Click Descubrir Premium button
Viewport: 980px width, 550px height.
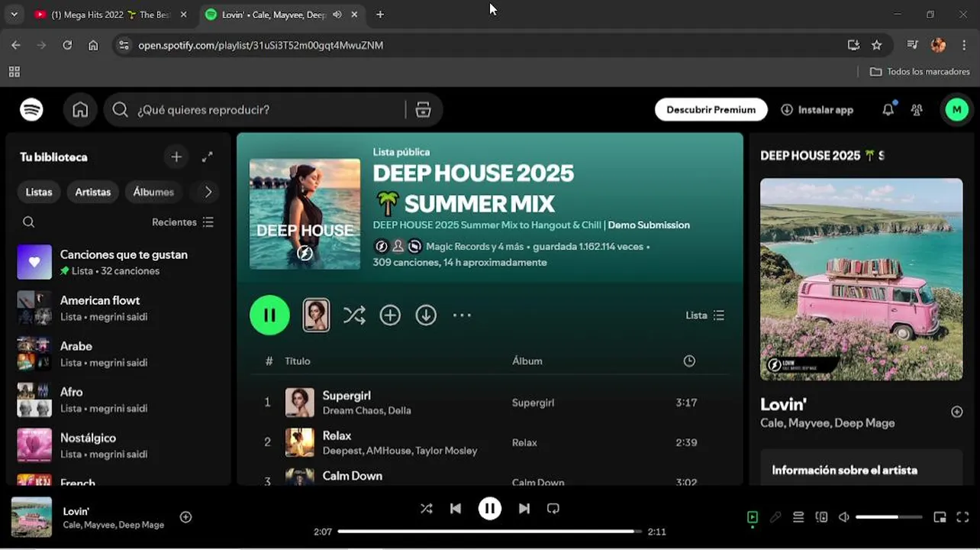711,110
